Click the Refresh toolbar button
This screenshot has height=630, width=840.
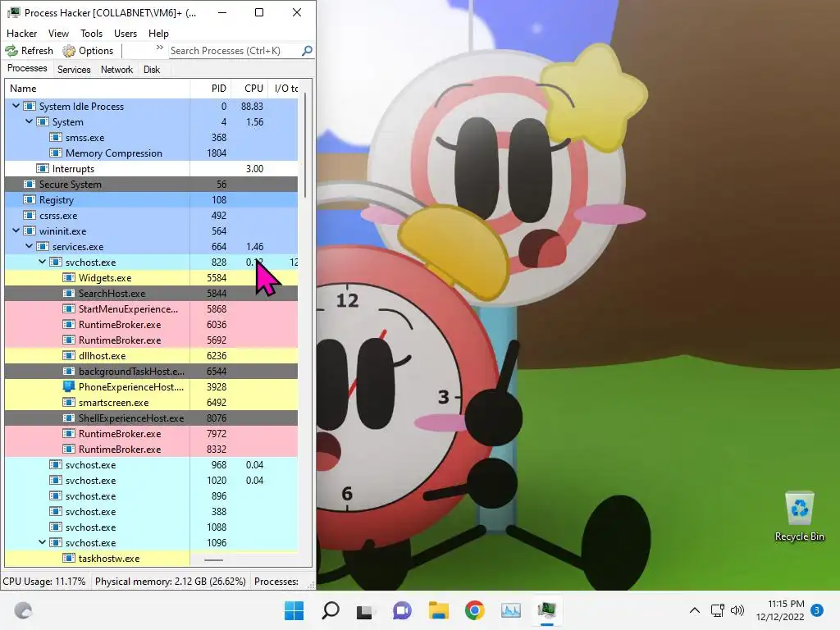click(x=30, y=51)
